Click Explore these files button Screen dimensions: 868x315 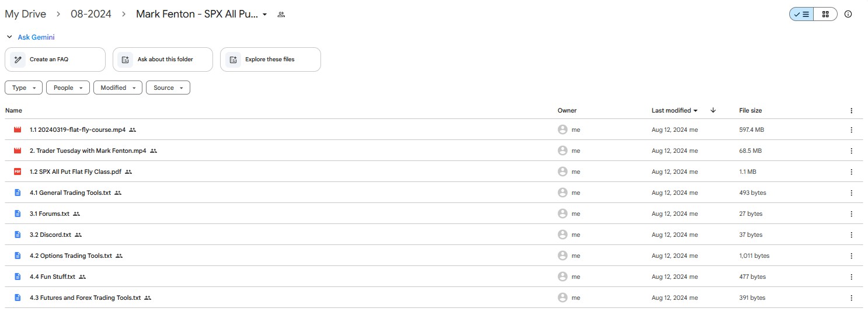(x=270, y=60)
